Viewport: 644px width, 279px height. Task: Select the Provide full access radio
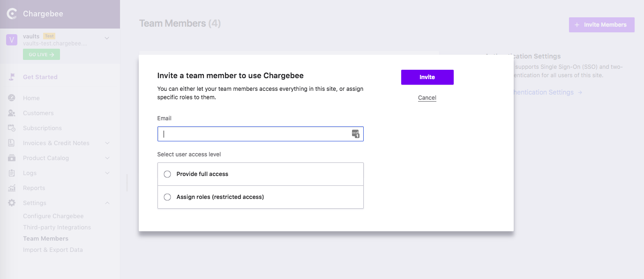tap(167, 174)
